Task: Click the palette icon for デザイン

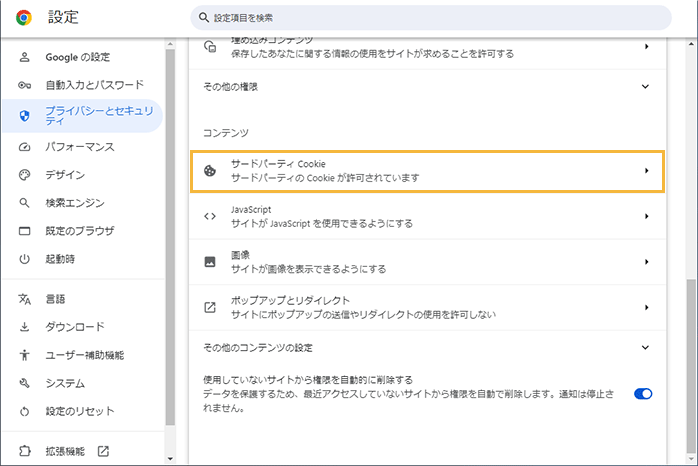Action: [x=24, y=175]
